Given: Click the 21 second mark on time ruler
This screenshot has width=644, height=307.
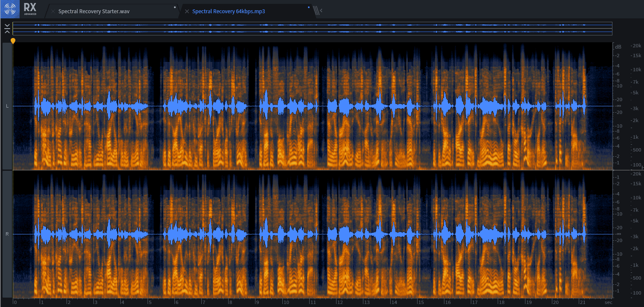Looking at the screenshot, I should coord(583,302).
